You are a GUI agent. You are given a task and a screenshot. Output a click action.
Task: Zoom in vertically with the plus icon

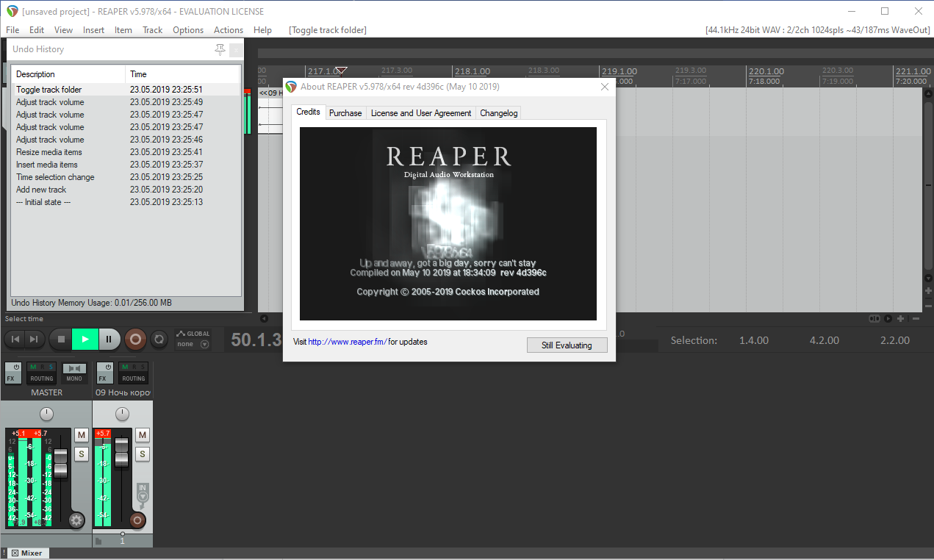(x=929, y=291)
